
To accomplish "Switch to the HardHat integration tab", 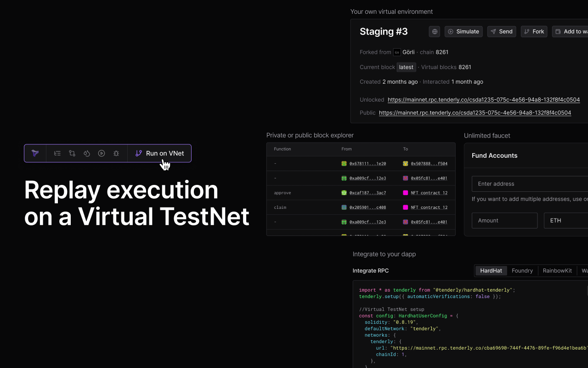I will [x=491, y=270].
